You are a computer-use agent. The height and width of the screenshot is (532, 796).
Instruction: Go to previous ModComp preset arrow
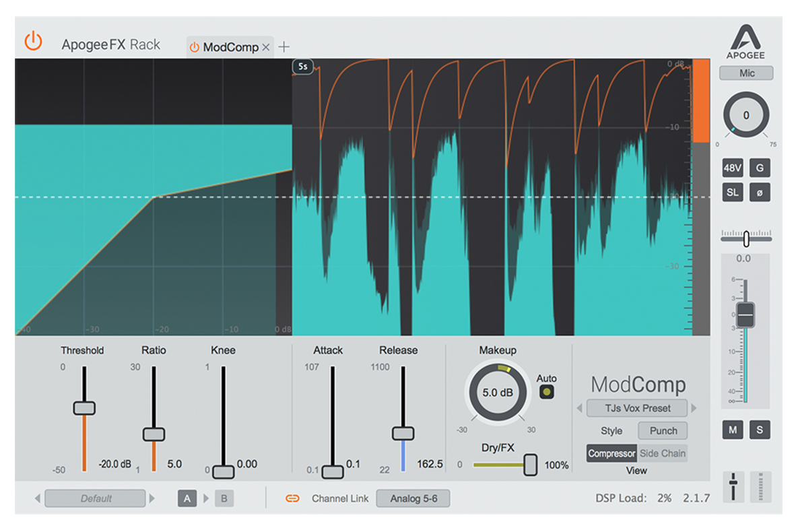(x=579, y=408)
